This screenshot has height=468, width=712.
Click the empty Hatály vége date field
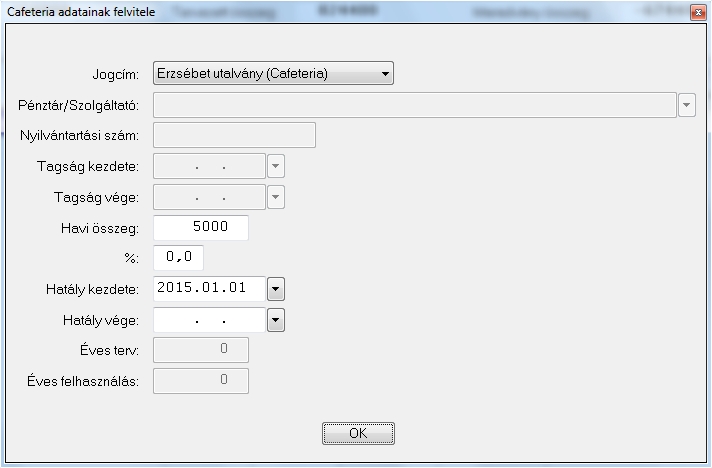point(209,320)
